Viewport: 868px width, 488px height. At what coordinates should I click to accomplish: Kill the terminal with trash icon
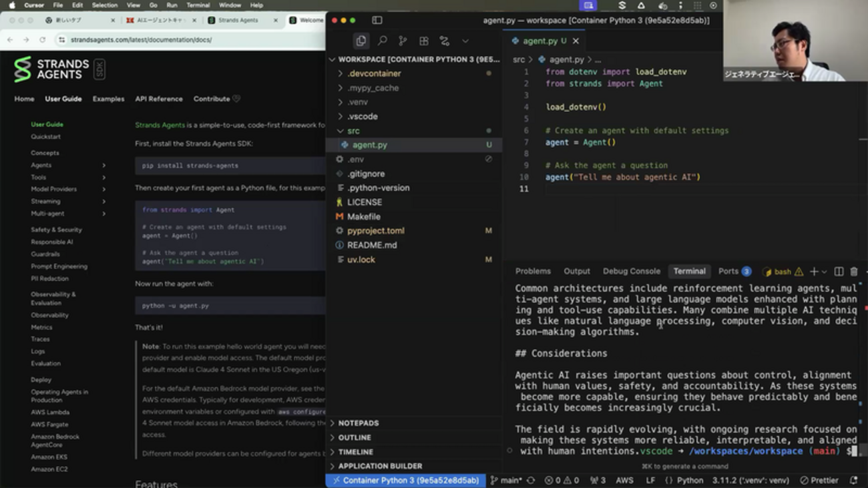(854, 272)
